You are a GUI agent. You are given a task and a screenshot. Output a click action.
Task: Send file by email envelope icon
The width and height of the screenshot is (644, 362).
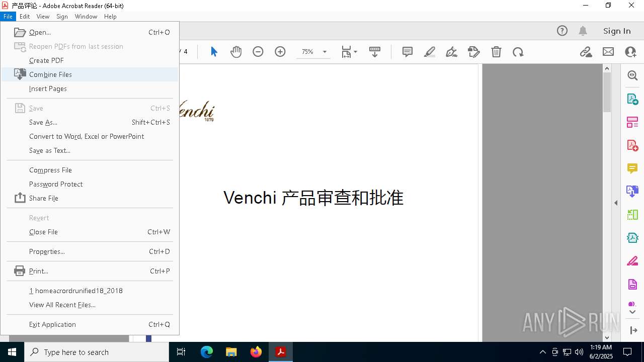tap(608, 52)
